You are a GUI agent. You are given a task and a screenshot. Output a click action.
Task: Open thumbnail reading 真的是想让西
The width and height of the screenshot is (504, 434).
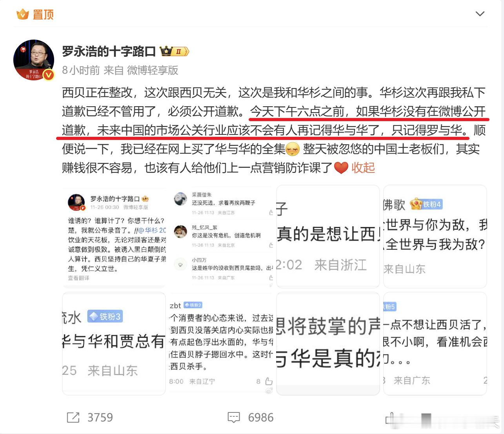coord(328,237)
